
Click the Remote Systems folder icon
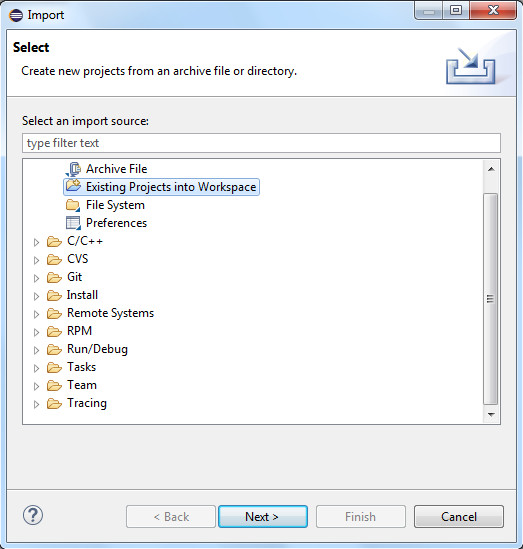tap(54, 313)
